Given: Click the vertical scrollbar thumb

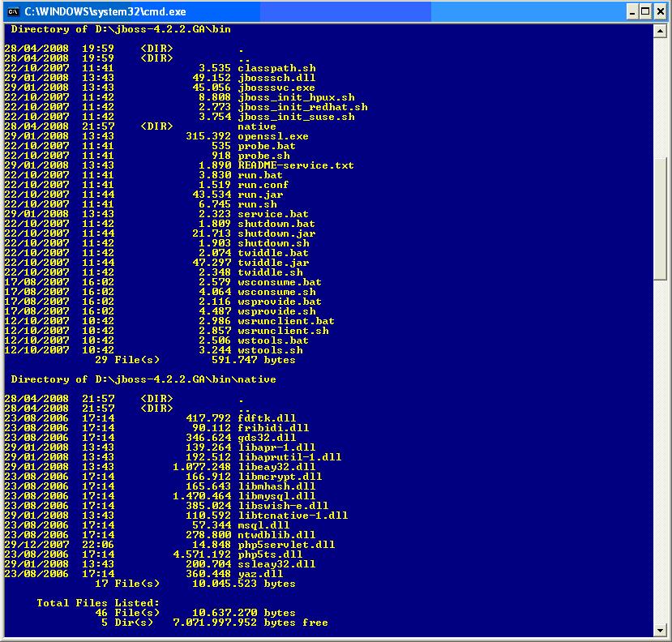Looking at the screenshot, I should [660, 219].
